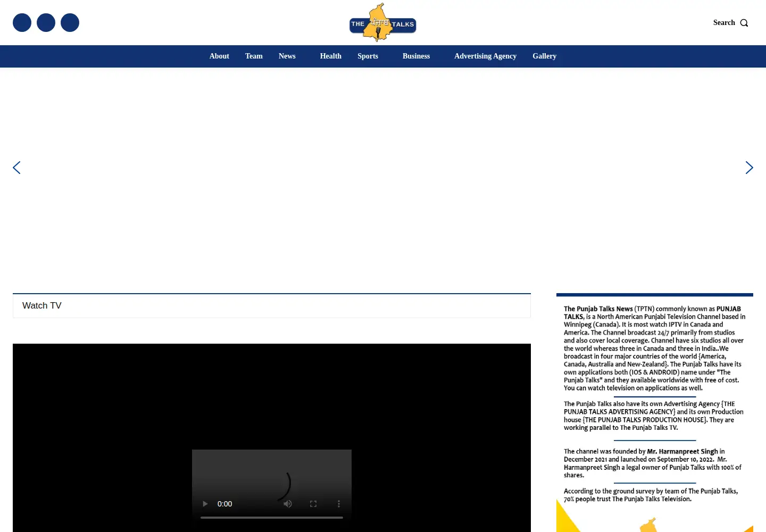Click the Search text label
Viewport: 766px width, 532px height.
724,23
